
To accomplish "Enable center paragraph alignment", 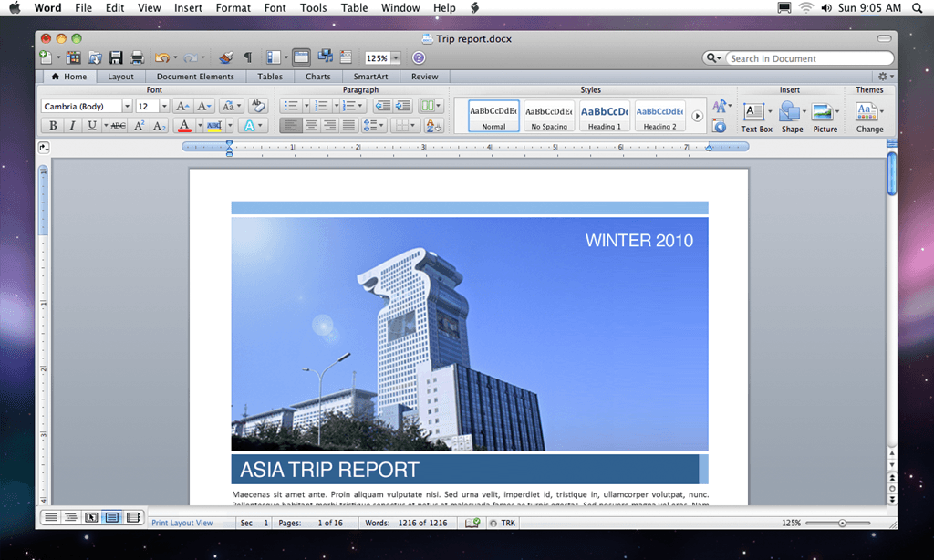I will click(x=310, y=125).
